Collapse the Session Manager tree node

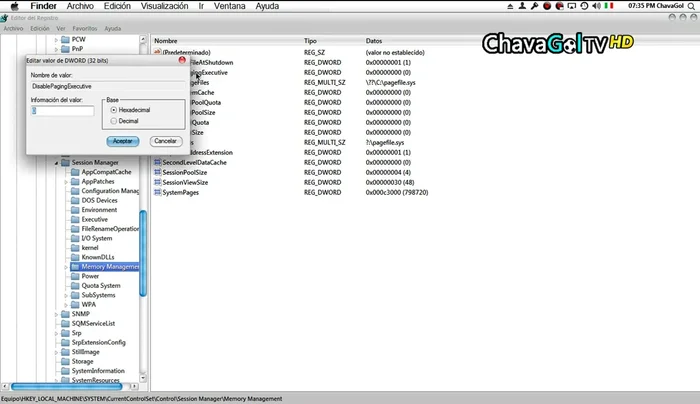point(56,163)
